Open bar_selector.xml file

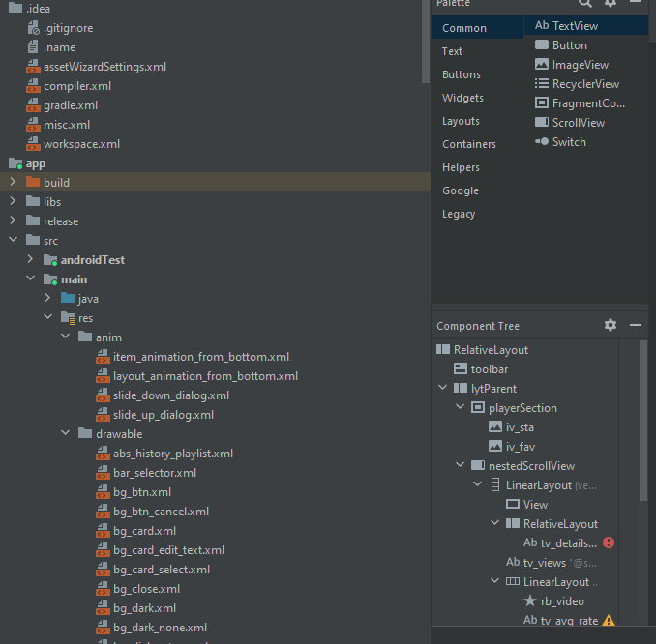click(x=146, y=473)
